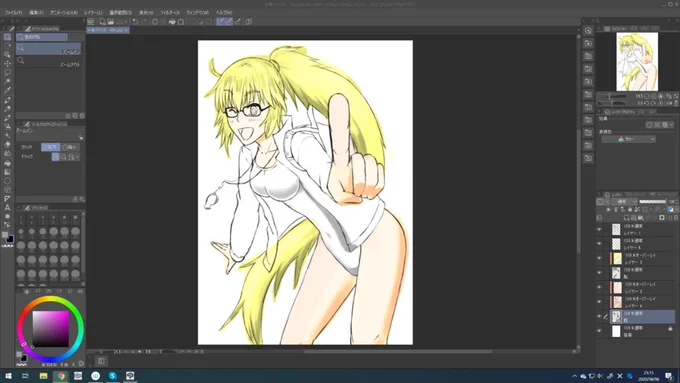Open CLIP STUDIO launcher icon in command bar

(x=91, y=22)
